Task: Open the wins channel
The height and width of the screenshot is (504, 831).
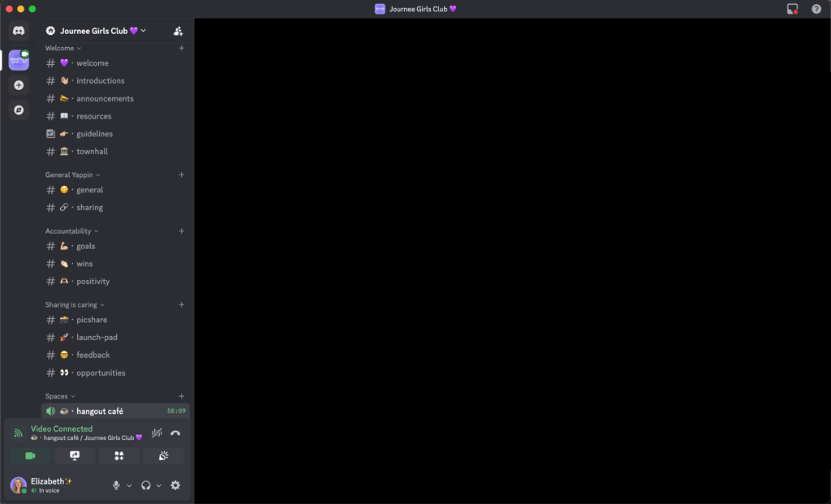Action: pos(115,264)
